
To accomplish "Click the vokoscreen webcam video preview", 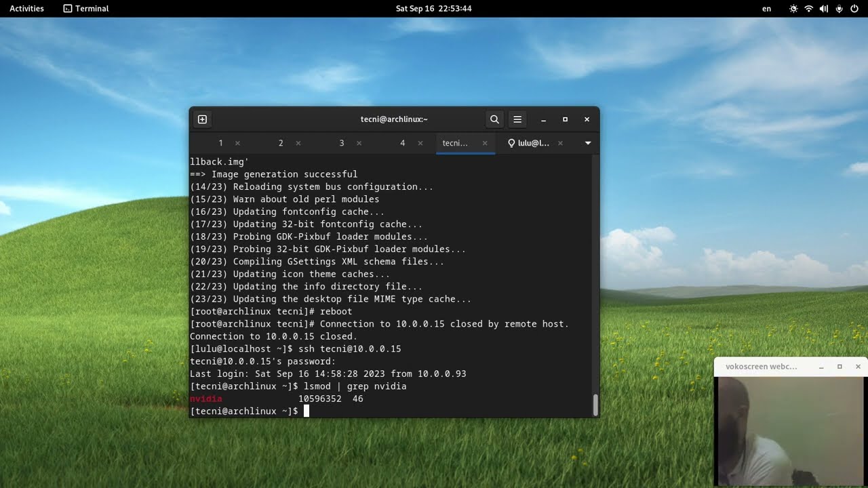I will (x=791, y=431).
